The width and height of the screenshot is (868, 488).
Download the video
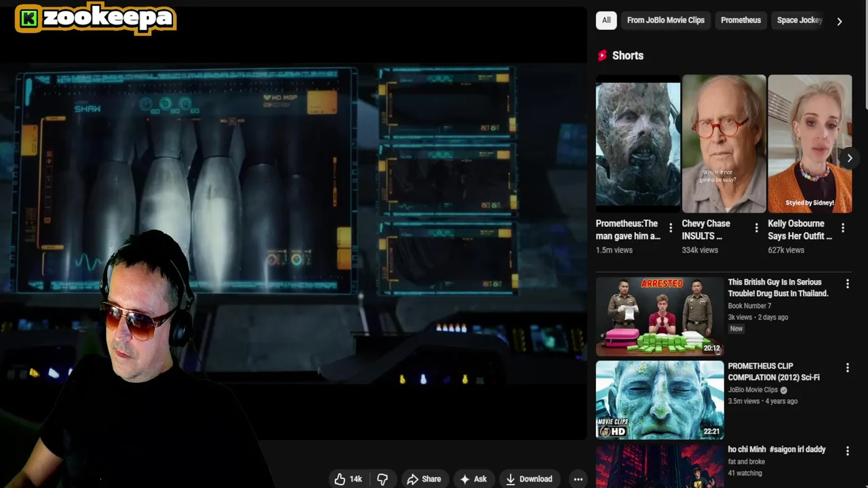[x=529, y=479]
